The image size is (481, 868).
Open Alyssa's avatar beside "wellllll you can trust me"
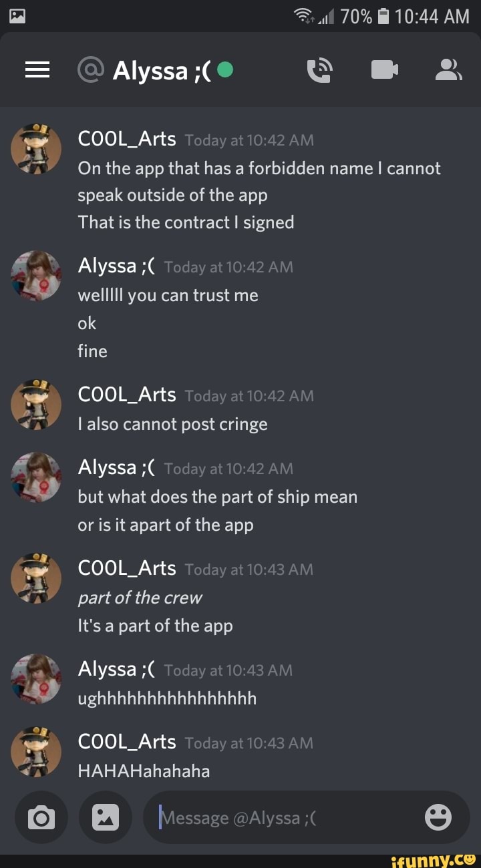click(36, 276)
